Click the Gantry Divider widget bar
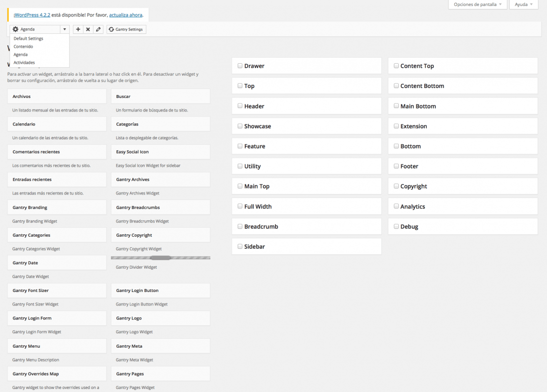 coord(161,258)
